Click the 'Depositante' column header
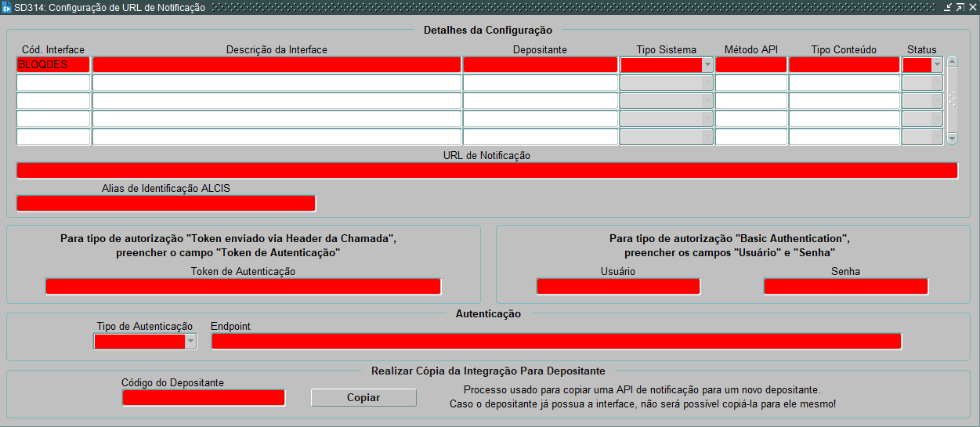Image resolution: width=980 pixels, height=427 pixels. tap(540, 49)
